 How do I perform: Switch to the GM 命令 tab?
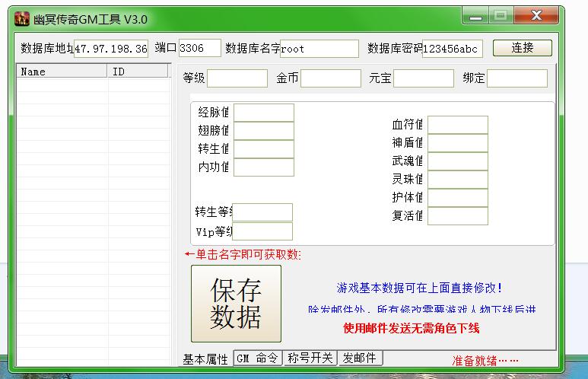[x=257, y=358]
